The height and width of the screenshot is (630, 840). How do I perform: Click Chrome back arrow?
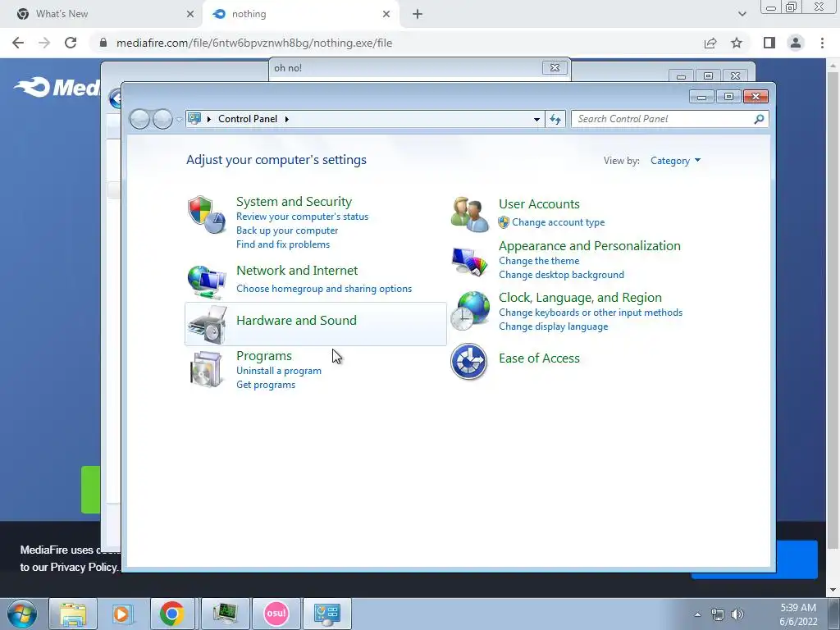coord(18,43)
